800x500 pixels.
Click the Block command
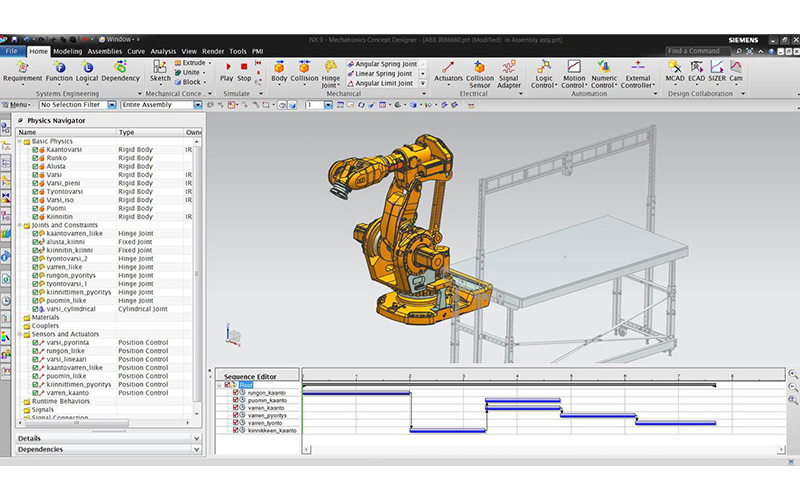(188, 82)
